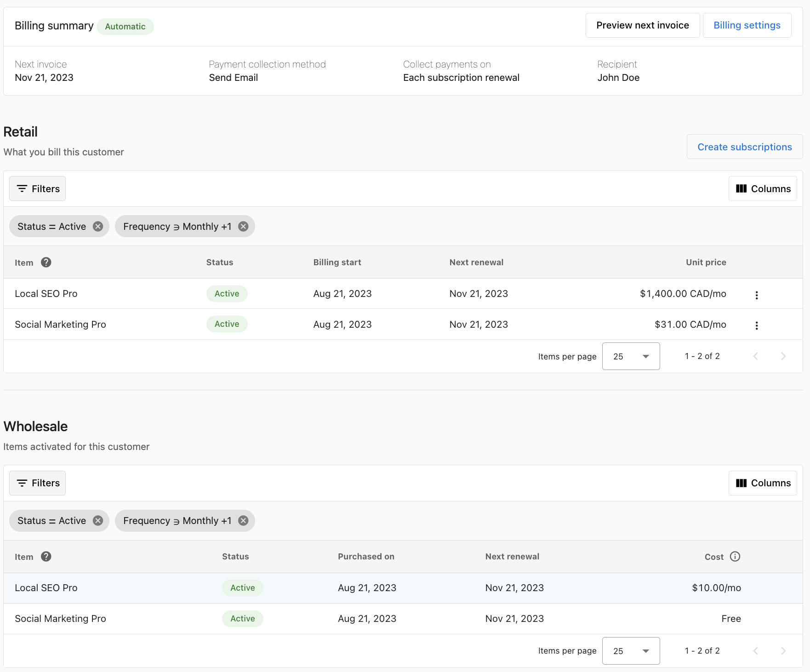Click Retail Local SEO Pro item

point(46,294)
